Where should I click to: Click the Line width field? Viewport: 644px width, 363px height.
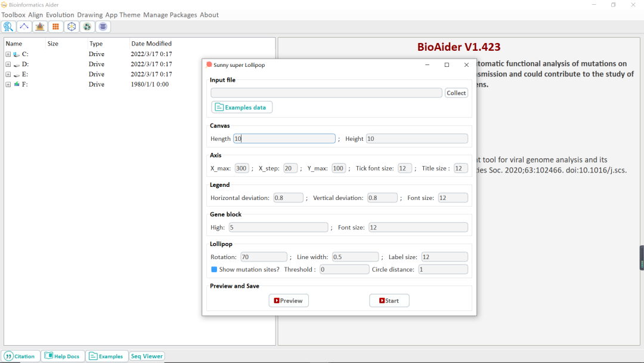click(x=355, y=257)
